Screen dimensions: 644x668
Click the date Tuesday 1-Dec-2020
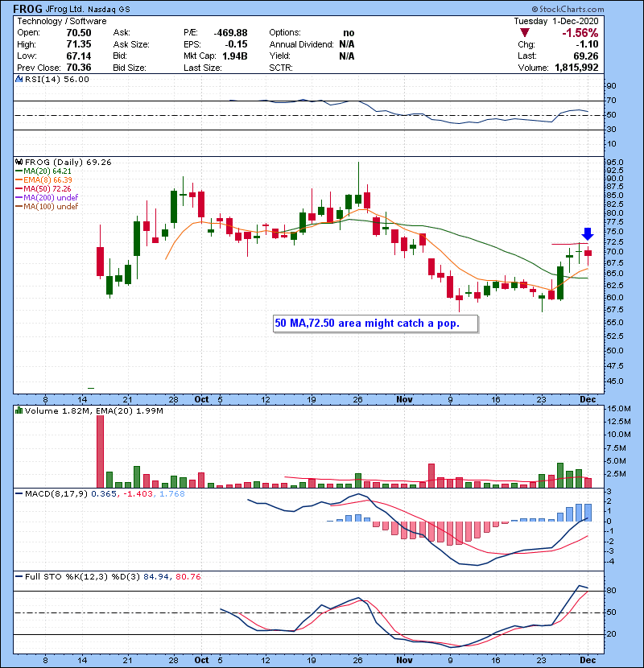point(556,21)
